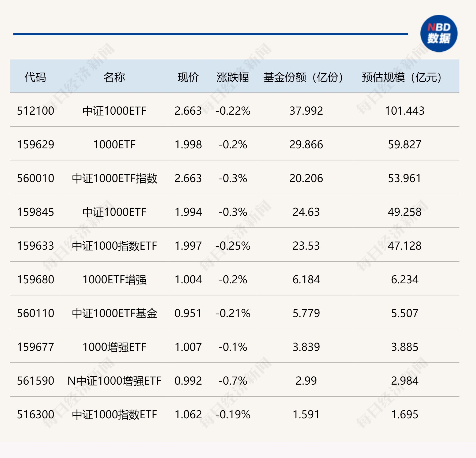The height and width of the screenshot is (458, 476).
Task: Click price 2.663 in row 560010
Action: (x=188, y=178)
